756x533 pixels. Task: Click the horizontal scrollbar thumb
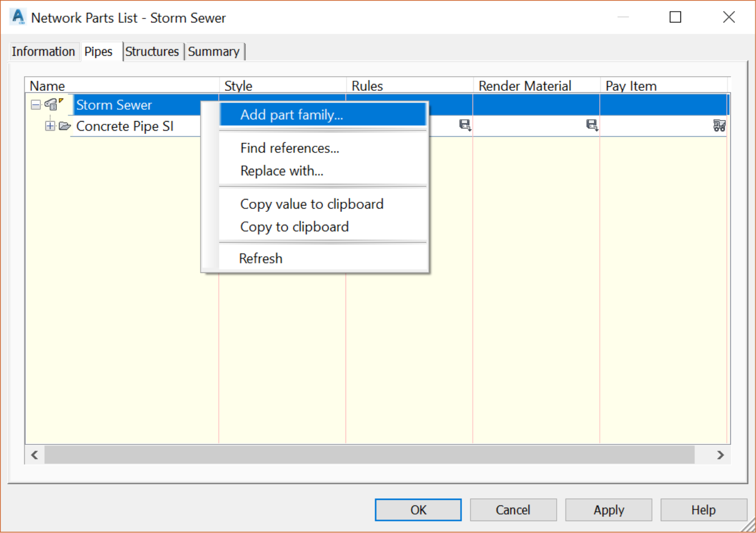coord(370,455)
